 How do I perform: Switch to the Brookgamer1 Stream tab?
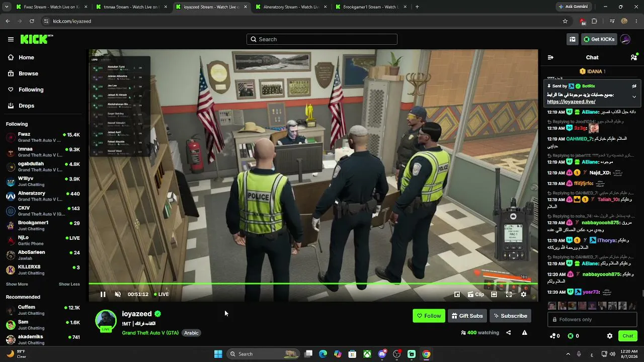[371, 7]
